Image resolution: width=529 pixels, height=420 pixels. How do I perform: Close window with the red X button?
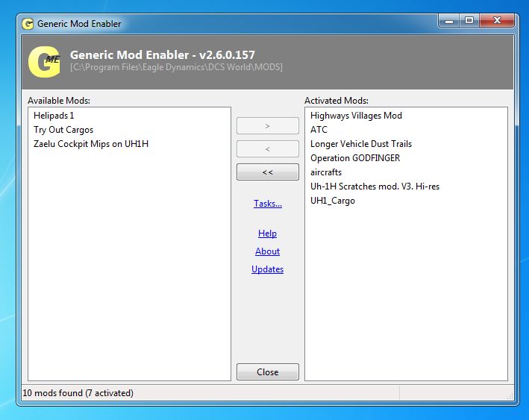pyautogui.click(x=497, y=21)
